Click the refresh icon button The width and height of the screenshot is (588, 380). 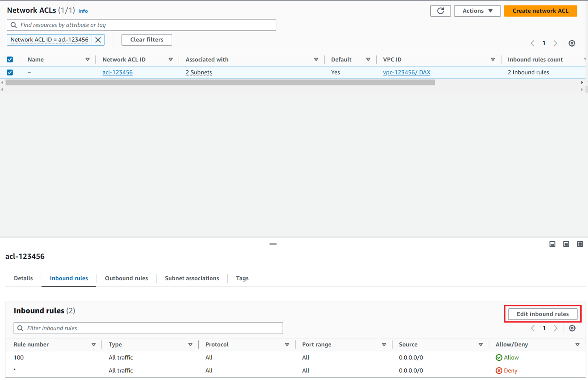(x=440, y=11)
